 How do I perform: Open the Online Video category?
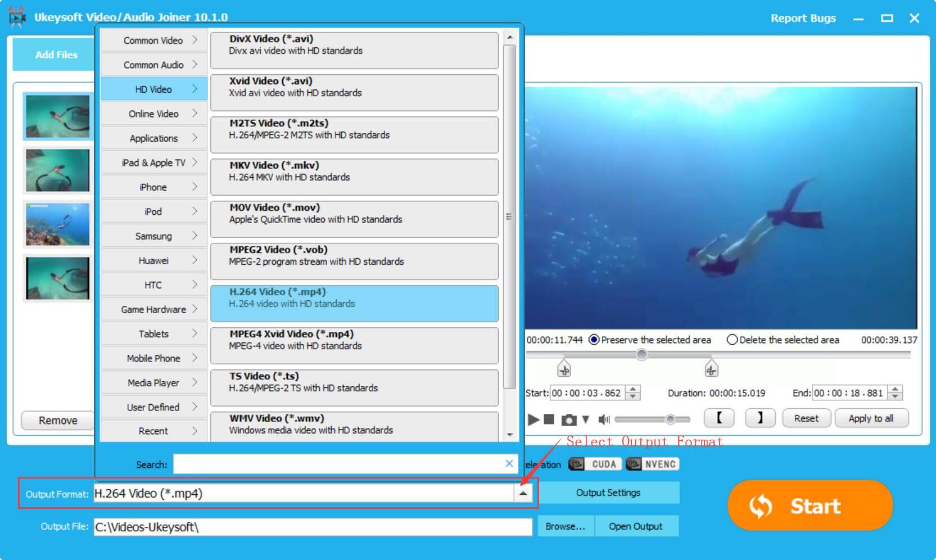coord(153,114)
